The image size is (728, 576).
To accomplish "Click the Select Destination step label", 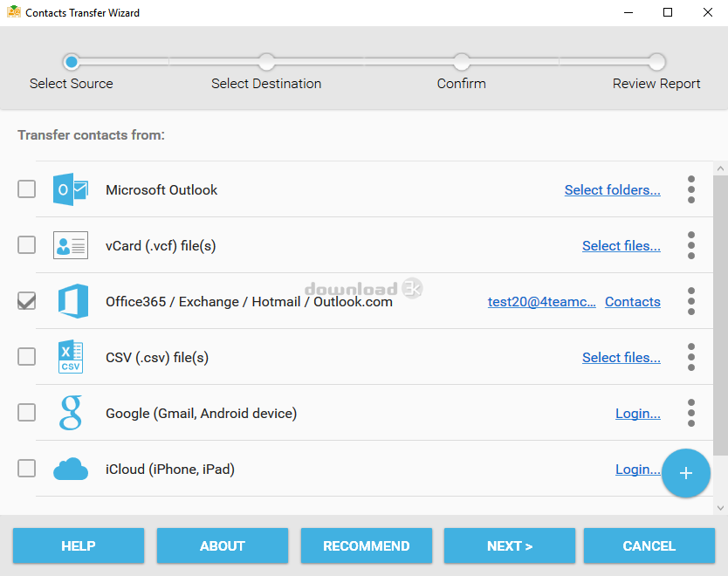I will tap(266, 84).
